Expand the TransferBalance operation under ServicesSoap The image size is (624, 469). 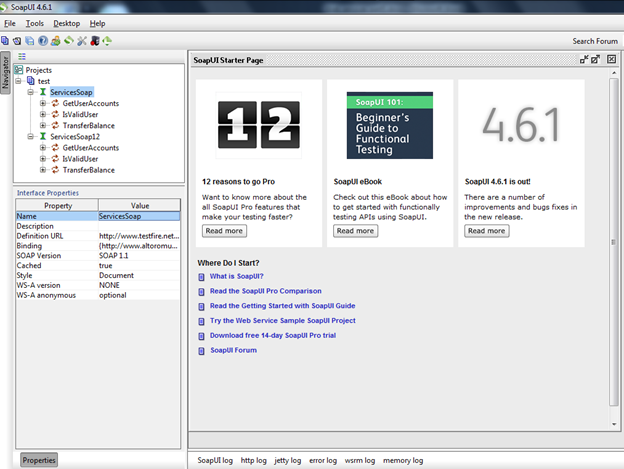pos(42,126)
